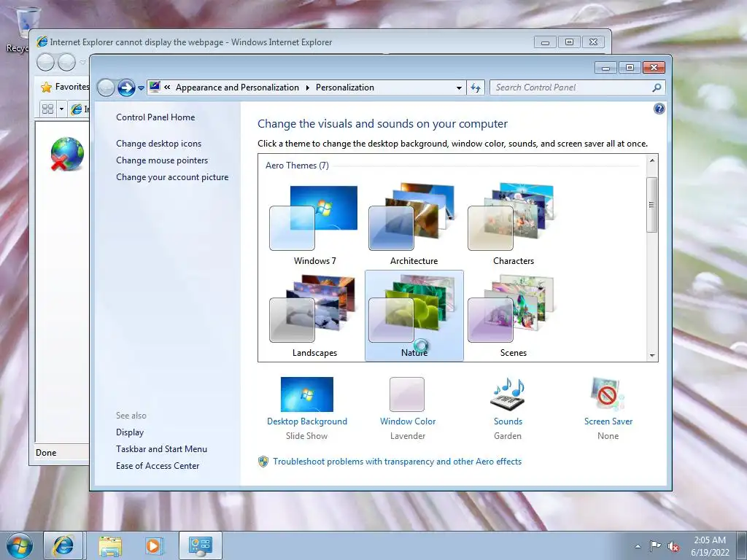This screenshot has height=560, width=747.
Task: Click the Control Panel taskbar button
Action: pos(201,545)
